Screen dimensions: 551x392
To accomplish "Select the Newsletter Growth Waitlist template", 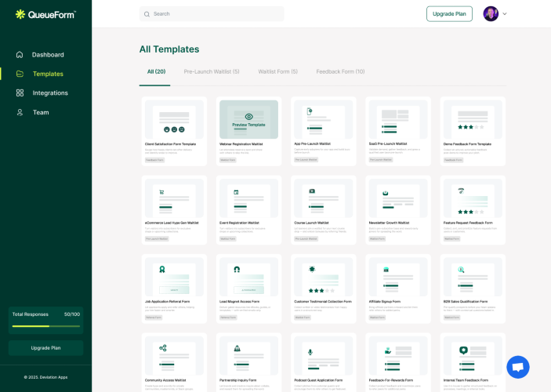I will [398, 210].
